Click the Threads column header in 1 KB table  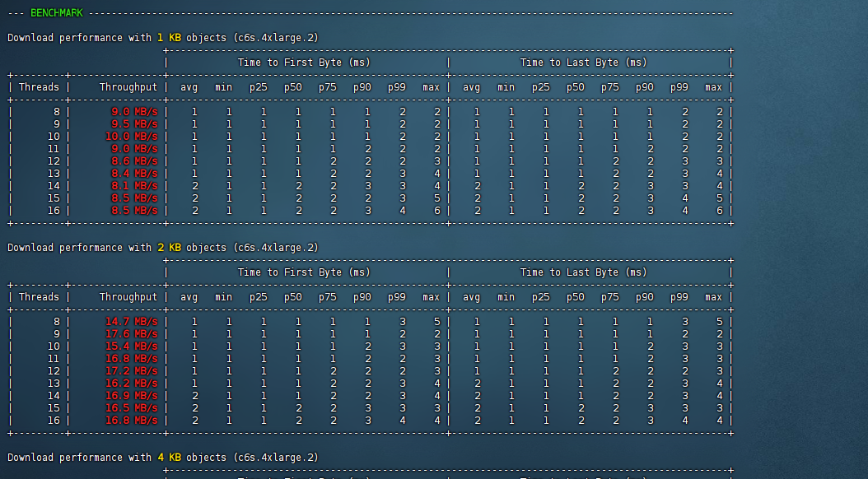coord(39,87)
